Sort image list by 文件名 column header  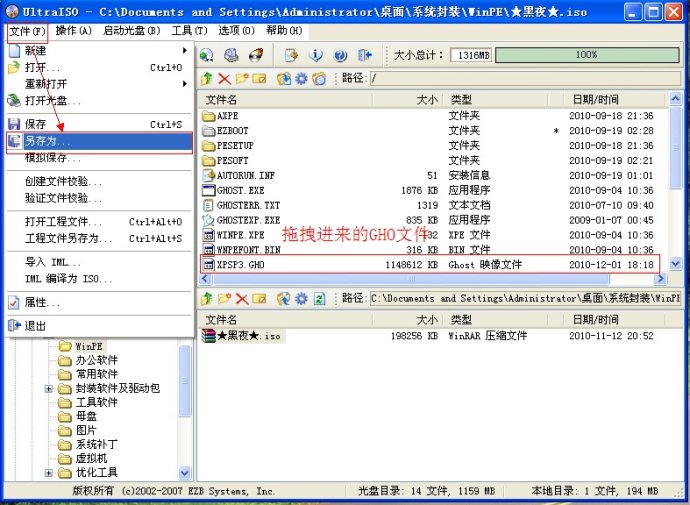[x=285, y=100]
